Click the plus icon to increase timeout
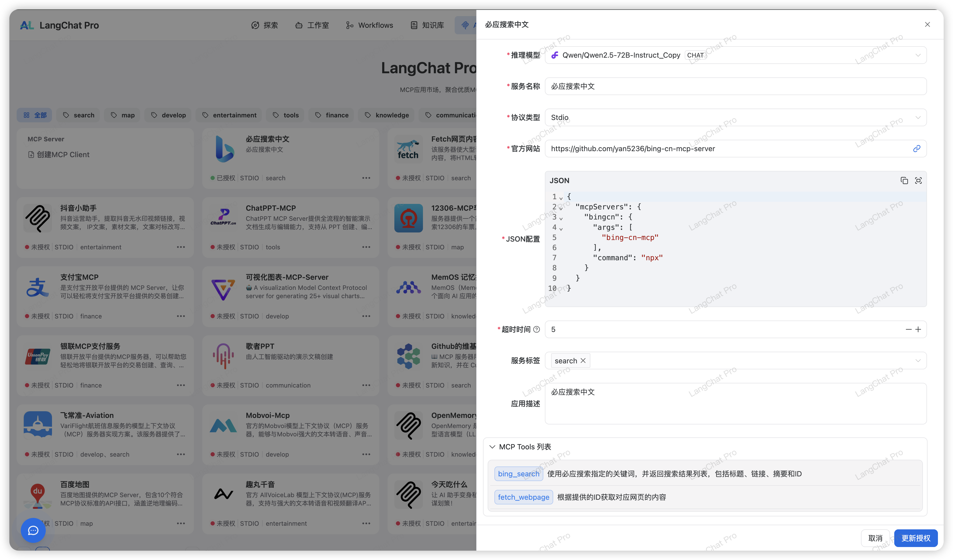The image size is (953, 560). click(x=918, y=330)
